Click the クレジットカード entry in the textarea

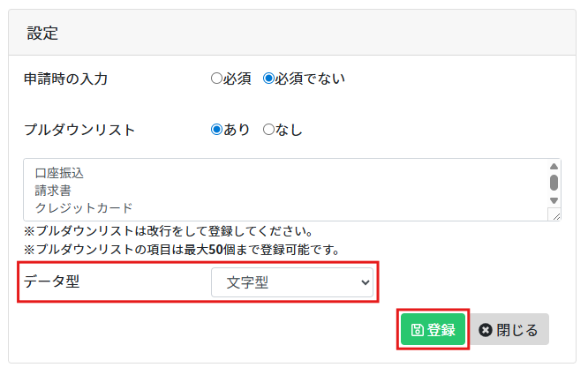84,208
